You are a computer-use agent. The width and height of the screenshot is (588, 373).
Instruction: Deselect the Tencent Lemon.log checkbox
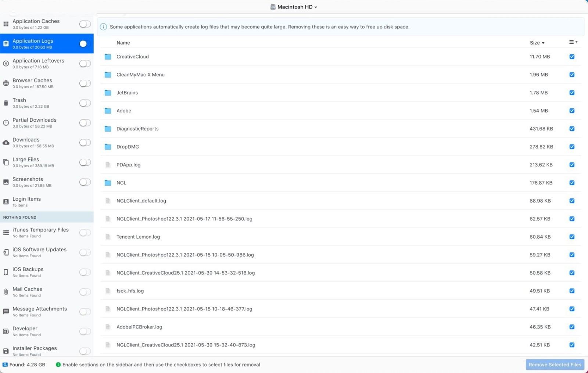pyautogui.click(x=572, y=237)
